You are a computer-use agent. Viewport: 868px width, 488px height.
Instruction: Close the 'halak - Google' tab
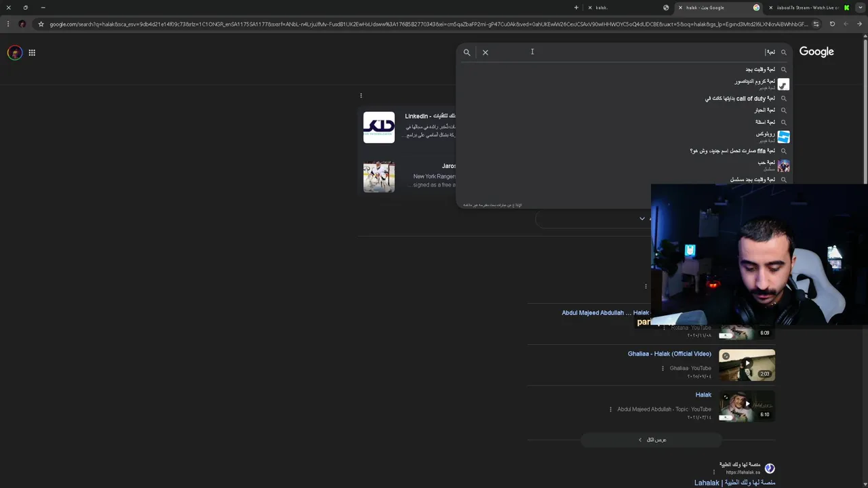(680, 7)
